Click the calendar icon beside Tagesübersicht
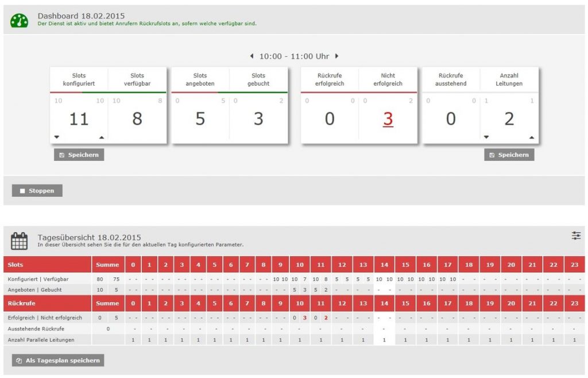This screenshot has width=588, height=378. [20, 241]
